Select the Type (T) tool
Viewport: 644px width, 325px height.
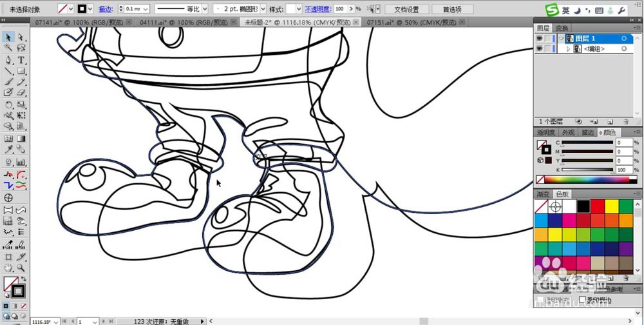(21, 61)
